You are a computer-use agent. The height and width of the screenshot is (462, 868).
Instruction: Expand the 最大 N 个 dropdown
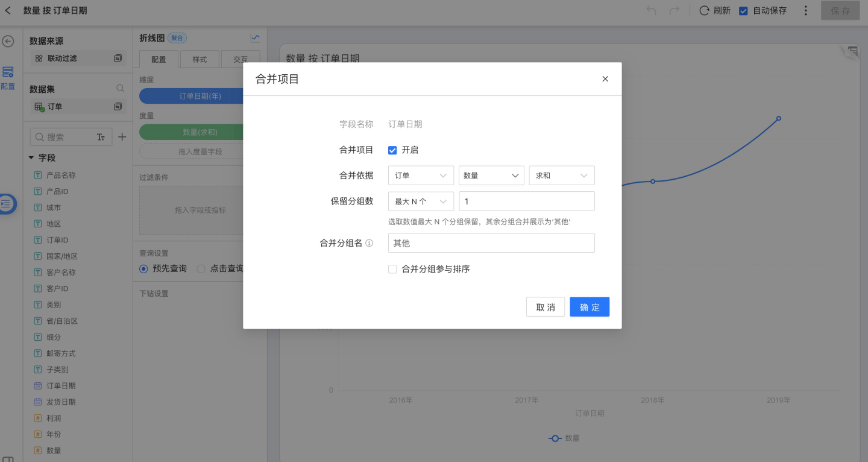tap(421, 201)
